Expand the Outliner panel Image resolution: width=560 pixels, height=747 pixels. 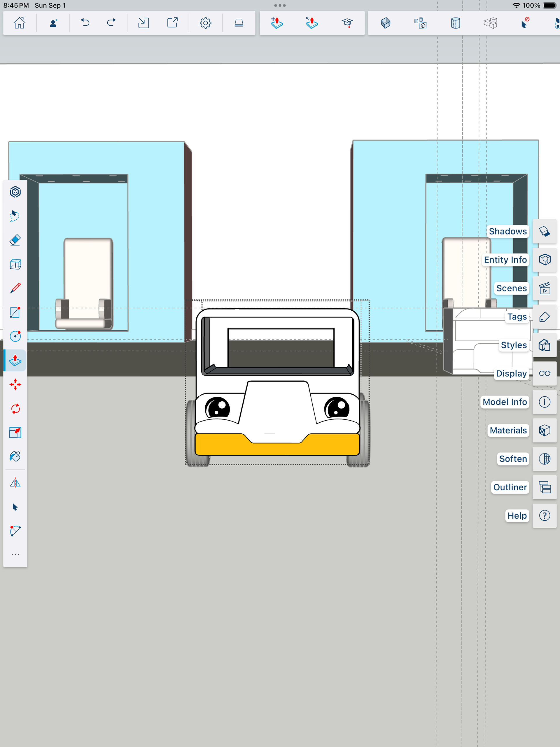545,487
